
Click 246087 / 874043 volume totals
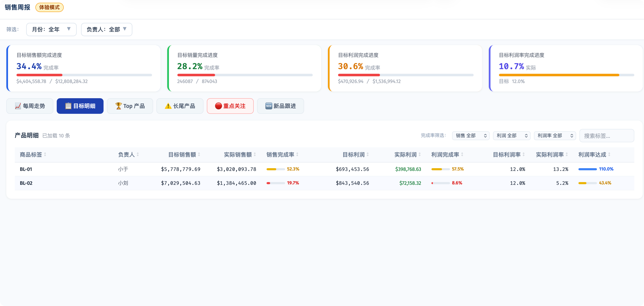197,81
